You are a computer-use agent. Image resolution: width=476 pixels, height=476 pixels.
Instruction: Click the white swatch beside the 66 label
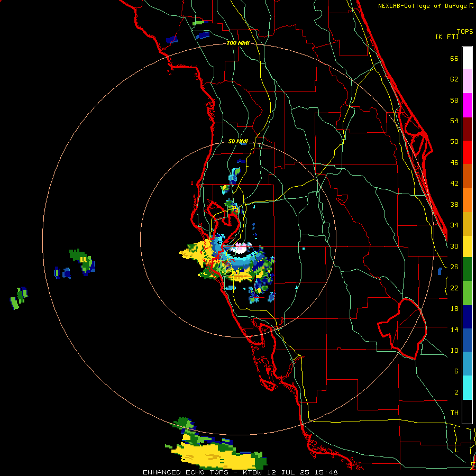(467, 58)
